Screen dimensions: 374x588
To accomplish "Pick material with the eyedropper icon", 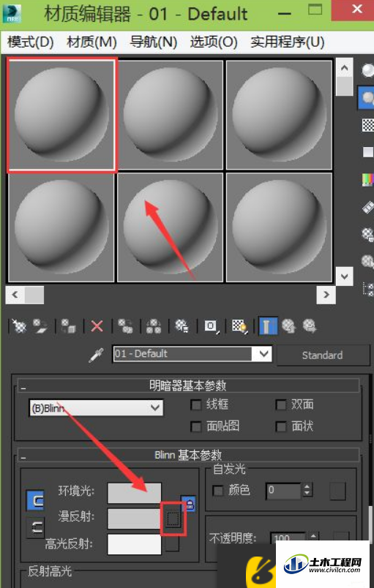I will coord(96,355).
